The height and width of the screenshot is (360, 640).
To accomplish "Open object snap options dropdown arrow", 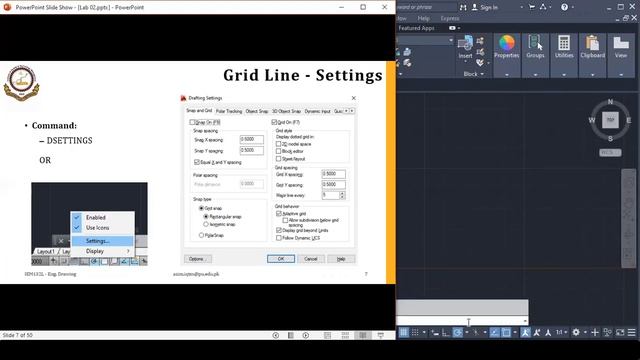I will pos(515,332).
